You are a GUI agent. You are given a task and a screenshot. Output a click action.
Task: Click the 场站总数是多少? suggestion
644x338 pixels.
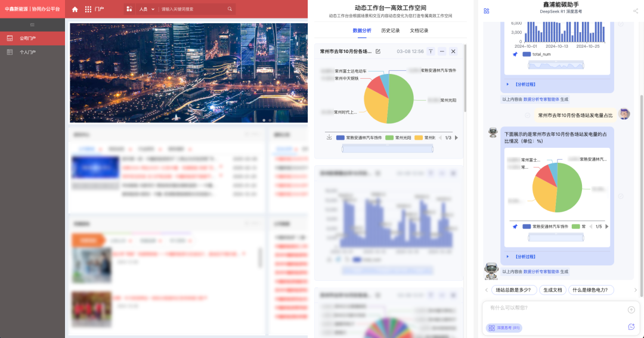click(x=513, y=290)
